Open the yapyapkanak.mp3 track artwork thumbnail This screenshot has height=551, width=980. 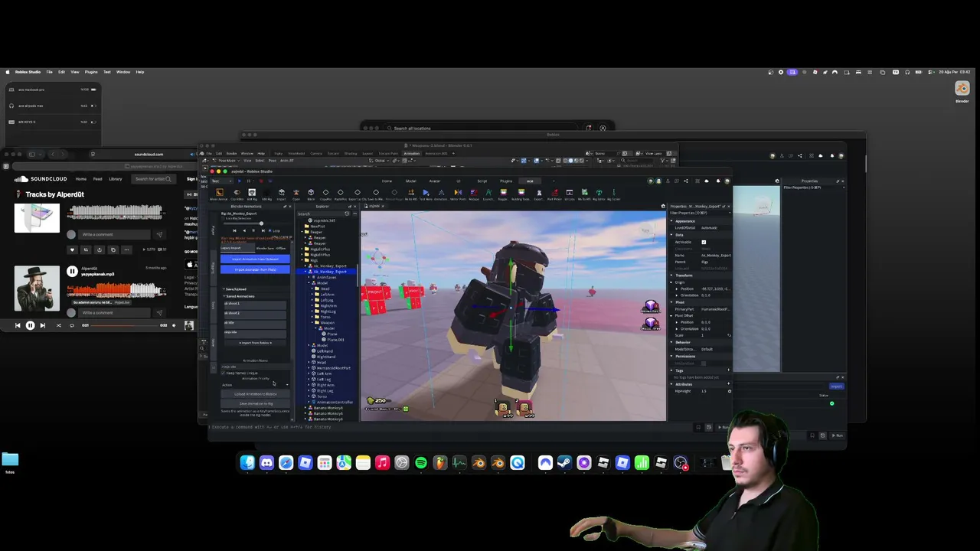(37, 289)
